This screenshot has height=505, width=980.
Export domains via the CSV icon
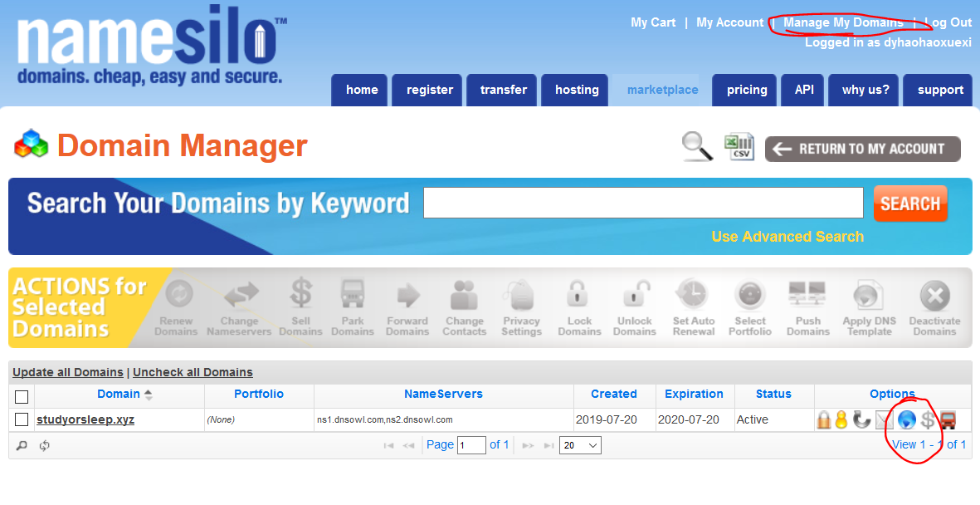tap(739, 147)
